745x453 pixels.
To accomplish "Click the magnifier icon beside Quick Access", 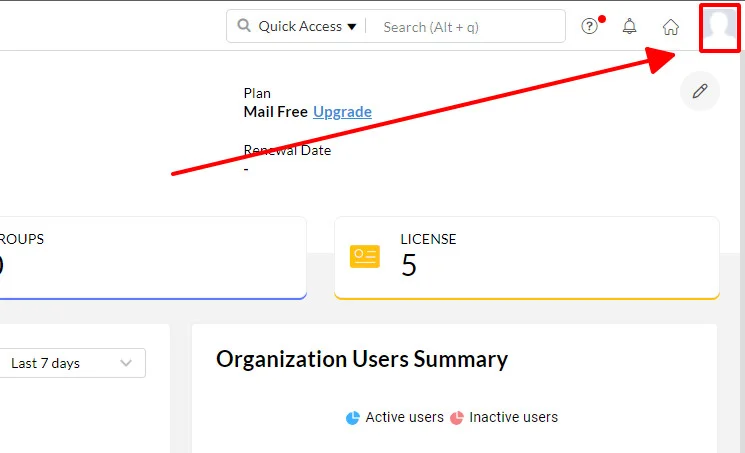I will pyautogui.click(x=244, y=26).
